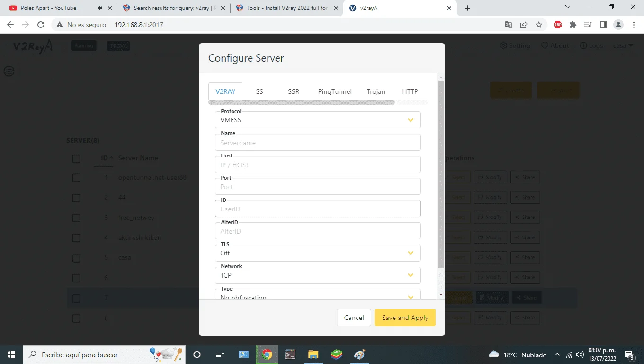
Task: Open the Trojan tab
Action: click(376, 91)
